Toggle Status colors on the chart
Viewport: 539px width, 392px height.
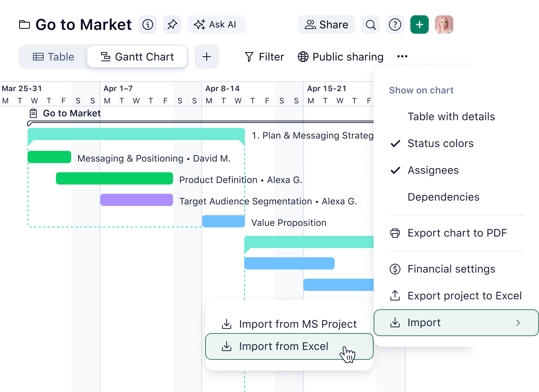(x=440, y=144)
